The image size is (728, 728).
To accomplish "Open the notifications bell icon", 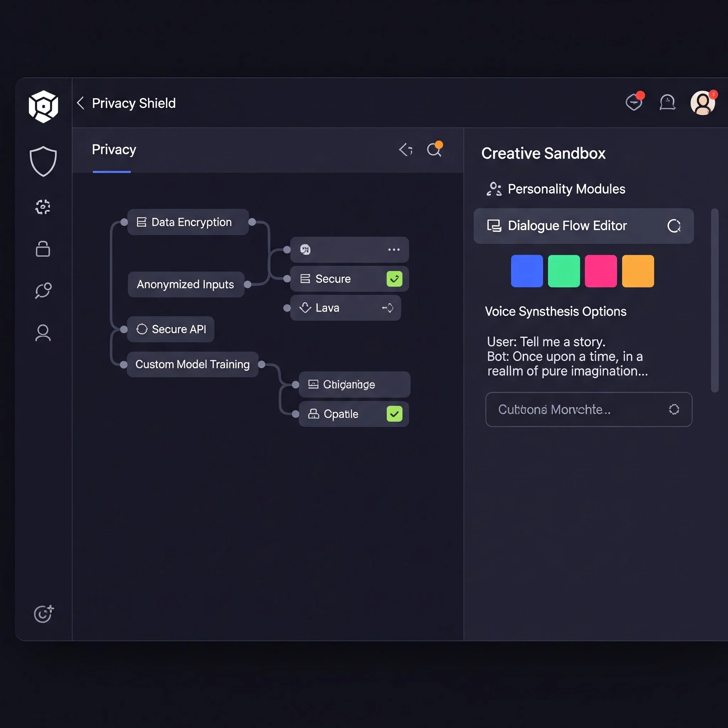I will [x=667, y=102].
